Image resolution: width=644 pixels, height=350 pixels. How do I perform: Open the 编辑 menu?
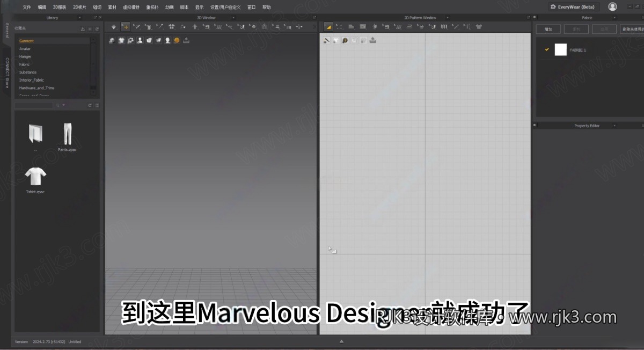tap(42, 7)
